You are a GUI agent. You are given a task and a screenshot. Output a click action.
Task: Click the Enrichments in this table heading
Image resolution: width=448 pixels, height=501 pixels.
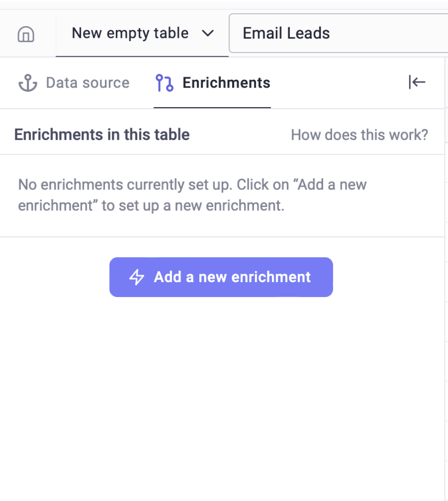[x=102, y=135]
